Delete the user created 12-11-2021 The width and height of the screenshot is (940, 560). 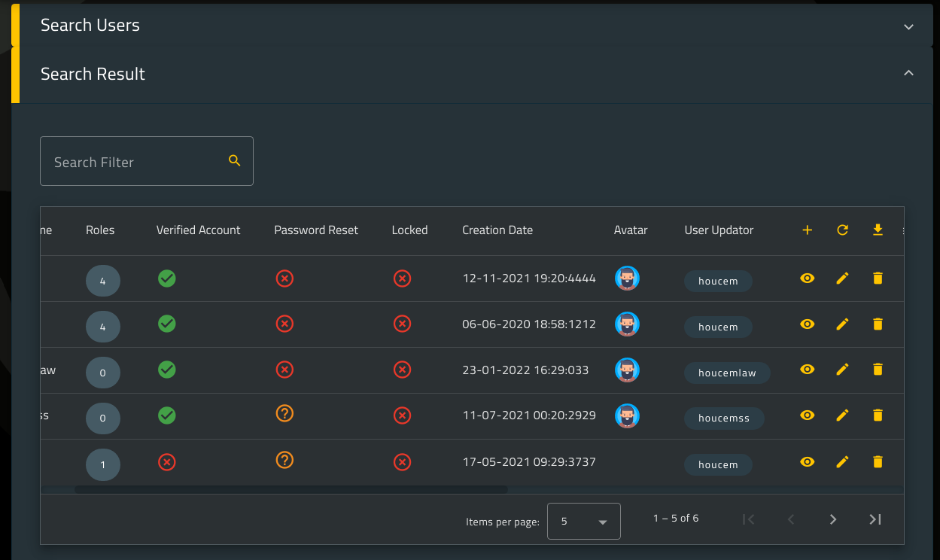878,278
